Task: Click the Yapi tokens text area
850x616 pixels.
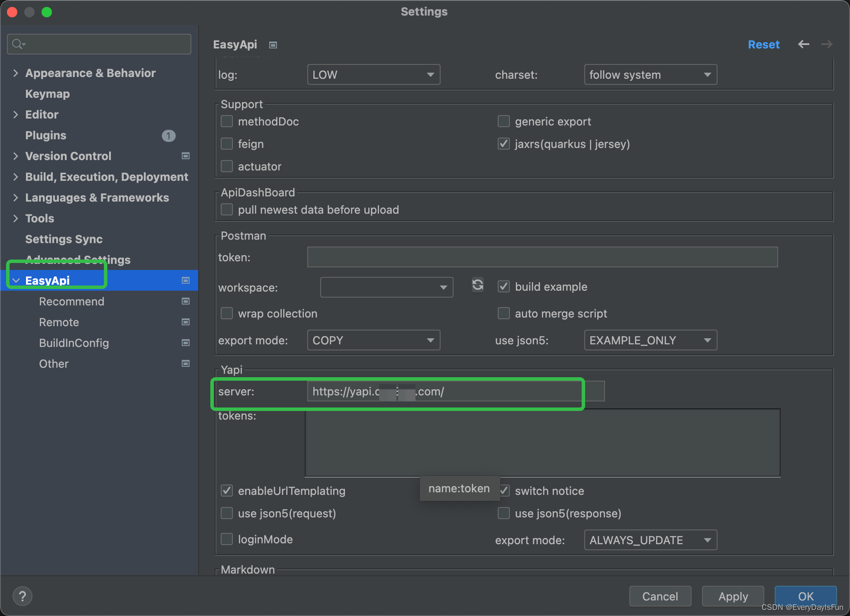Action: [542, 443]
